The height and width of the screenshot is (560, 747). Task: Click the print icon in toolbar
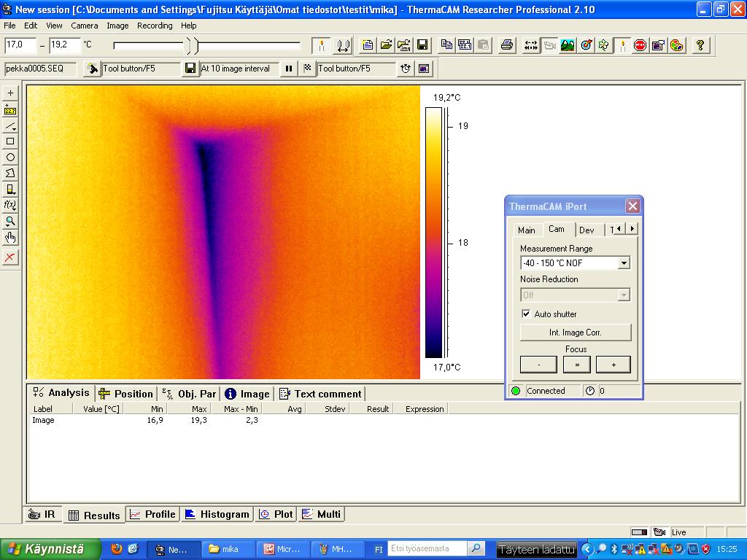point(507,45)
